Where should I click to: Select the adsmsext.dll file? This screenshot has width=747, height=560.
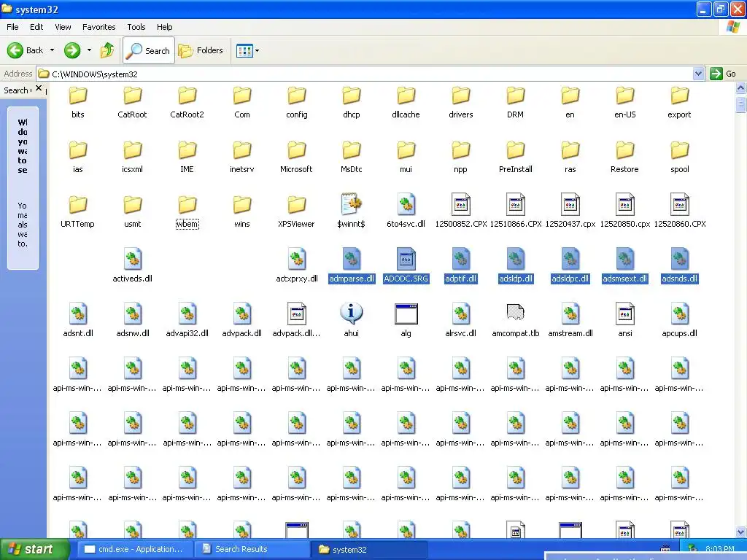tap(624, 265)
